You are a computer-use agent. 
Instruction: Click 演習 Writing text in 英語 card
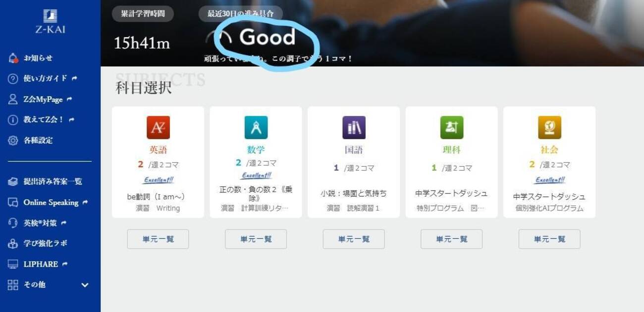coord(158,208)
